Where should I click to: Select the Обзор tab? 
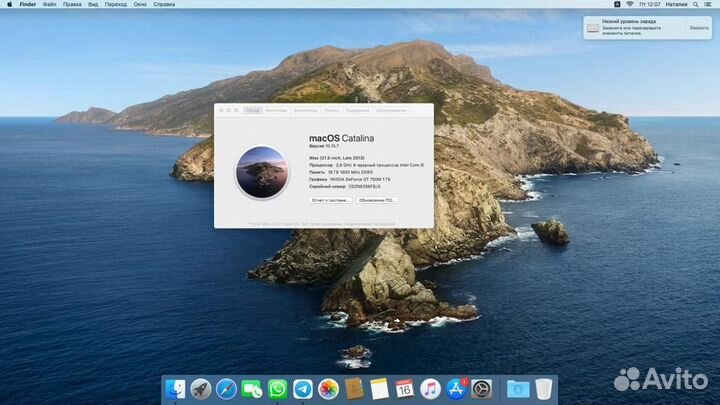pos(253,110)
